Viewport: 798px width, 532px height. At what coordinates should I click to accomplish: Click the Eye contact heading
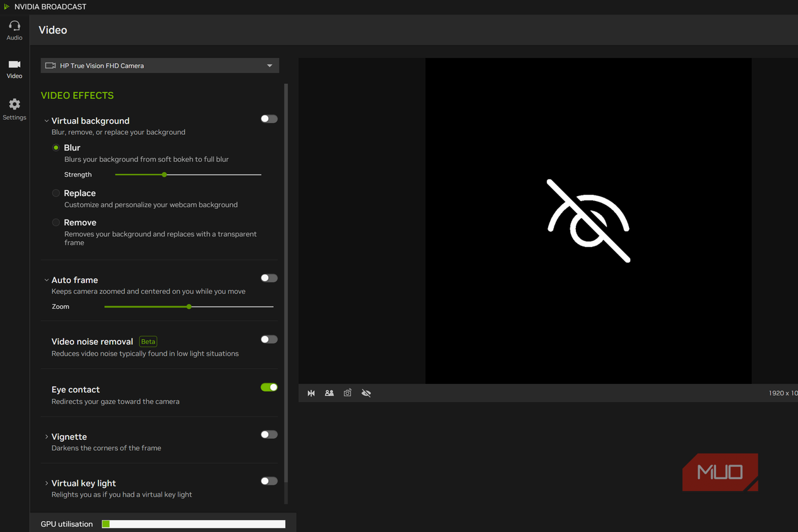(x=76, y=390)
